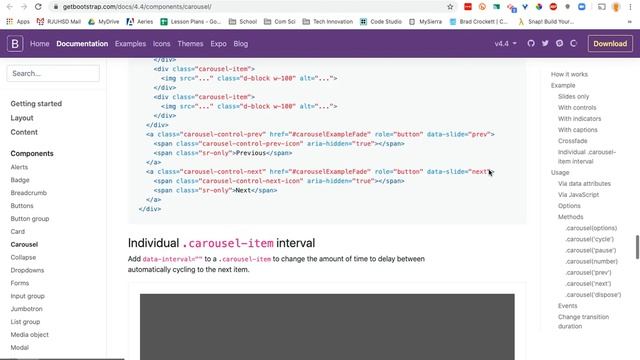Image resolution: width=640 pixels, height=360 pixels.
Task: Open the Slack icon in navbar
Action: click(x=559, y=43)
